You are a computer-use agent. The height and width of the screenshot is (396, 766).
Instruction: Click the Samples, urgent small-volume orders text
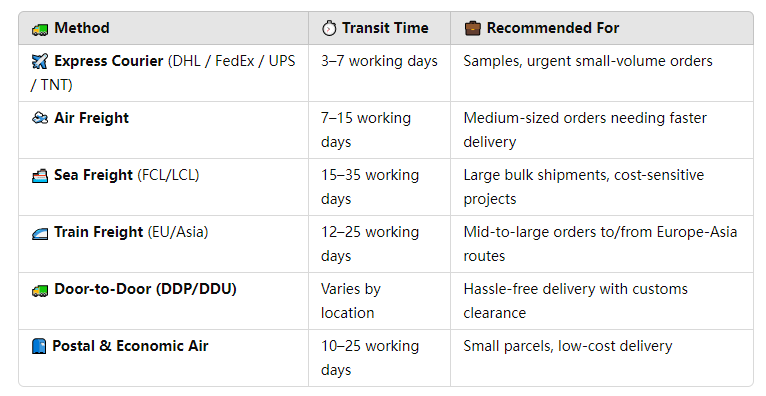[x=588, y=61]
